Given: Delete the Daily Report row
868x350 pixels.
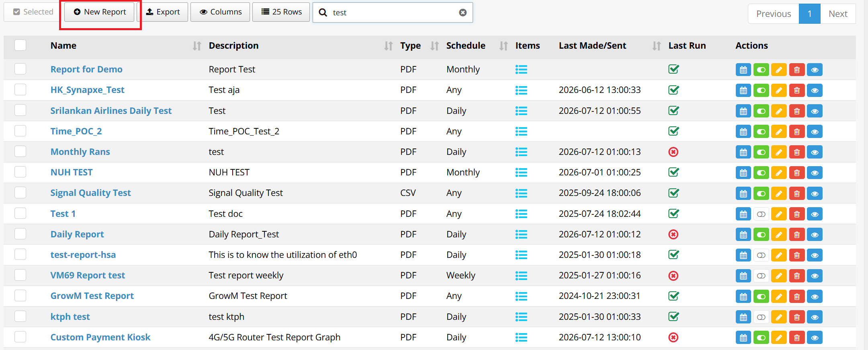Looking at the screenshot, I should click(797, 235).
